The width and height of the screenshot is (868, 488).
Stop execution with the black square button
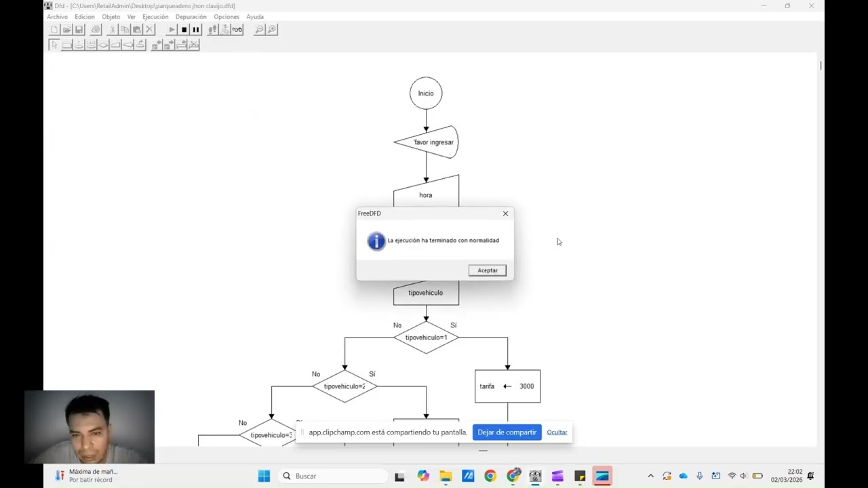click(x=184, y=29)
